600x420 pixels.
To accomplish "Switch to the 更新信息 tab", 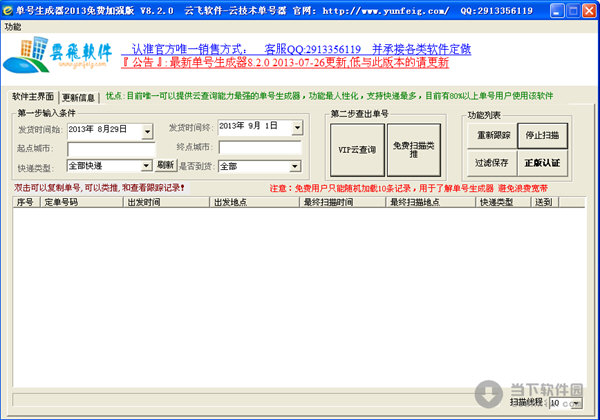I will [x=78, y=98].
